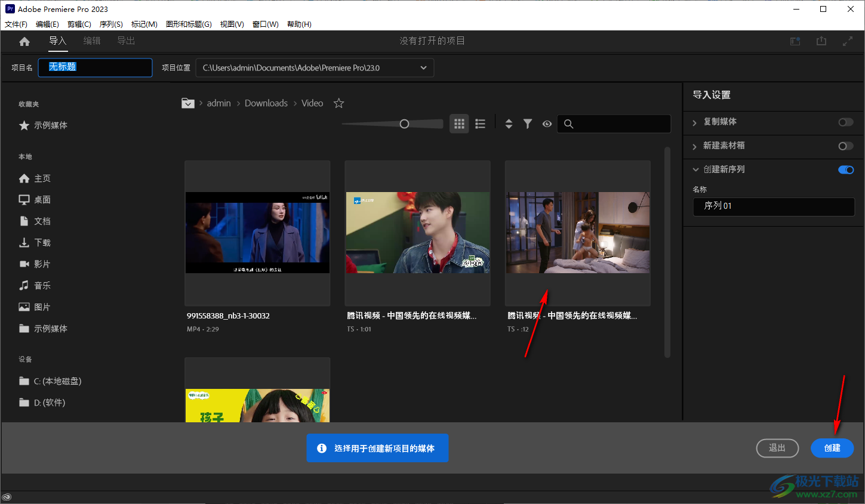This screenshot has height=504, width=865.
Task: Open 音乐 location in sidebar
Action: click(35, 286)
